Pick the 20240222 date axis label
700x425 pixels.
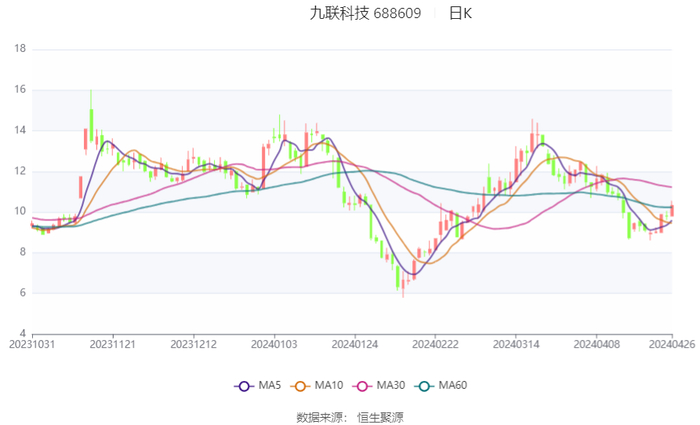[434, 344]
